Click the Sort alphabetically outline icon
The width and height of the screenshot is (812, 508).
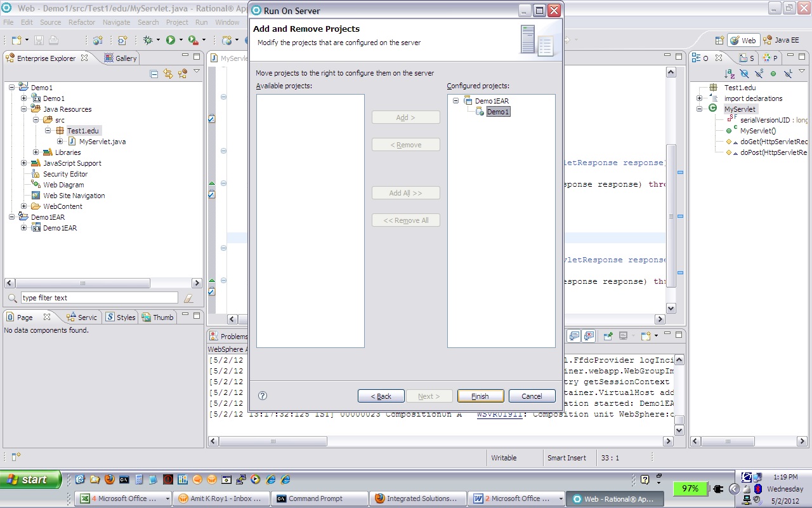(x=730, y=74)
